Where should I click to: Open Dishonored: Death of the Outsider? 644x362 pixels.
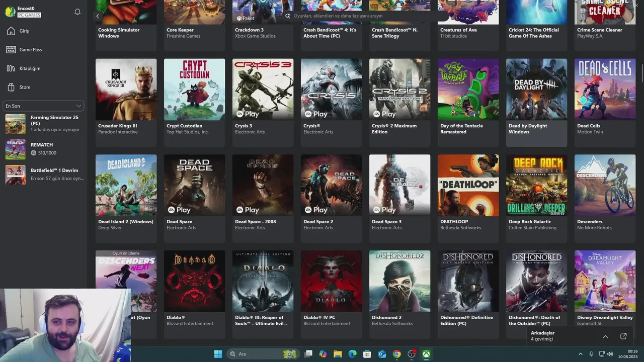(536, 294)
